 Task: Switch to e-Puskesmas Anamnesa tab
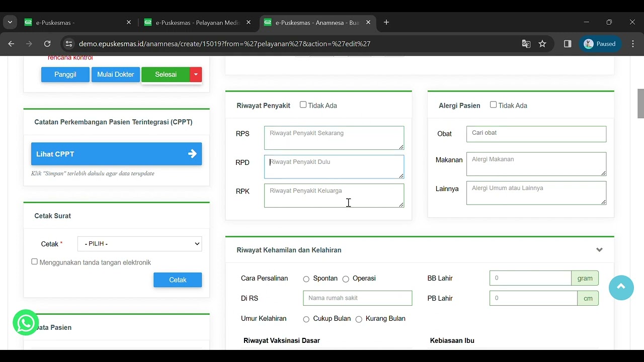(x=317, y=22)
